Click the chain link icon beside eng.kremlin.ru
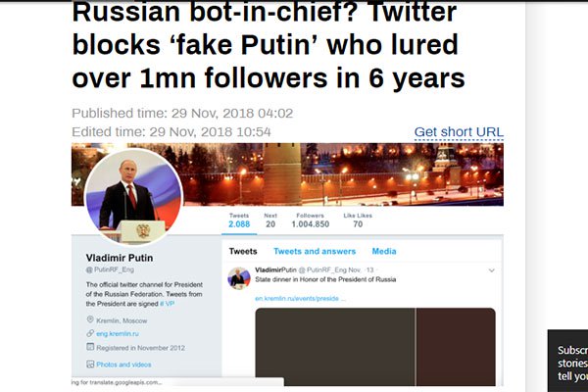 [90, 333]
